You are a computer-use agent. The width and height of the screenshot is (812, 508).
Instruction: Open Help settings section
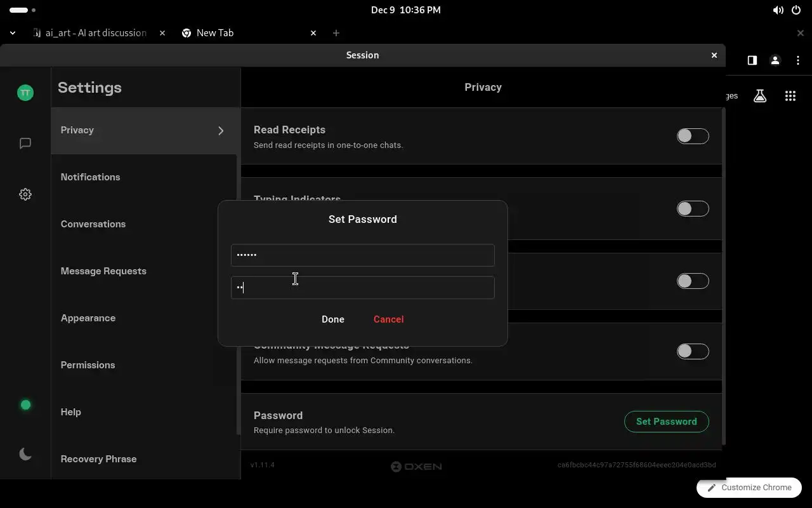coord(144,412)
